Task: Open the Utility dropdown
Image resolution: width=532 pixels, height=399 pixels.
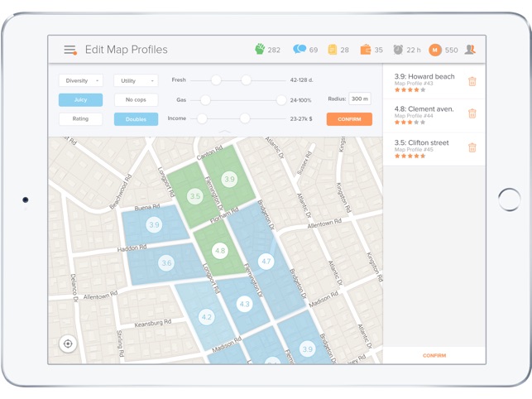Action: coord(136,80)
